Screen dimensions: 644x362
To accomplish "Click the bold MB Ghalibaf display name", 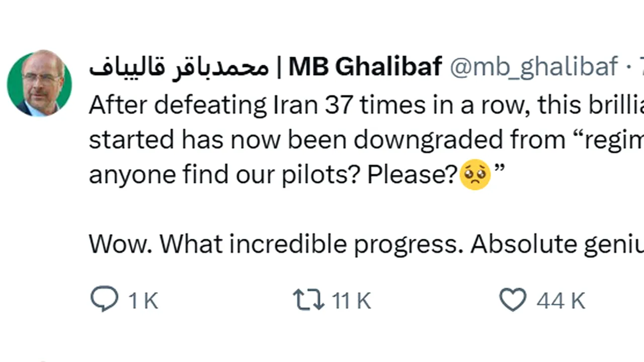I will (365, 67).
